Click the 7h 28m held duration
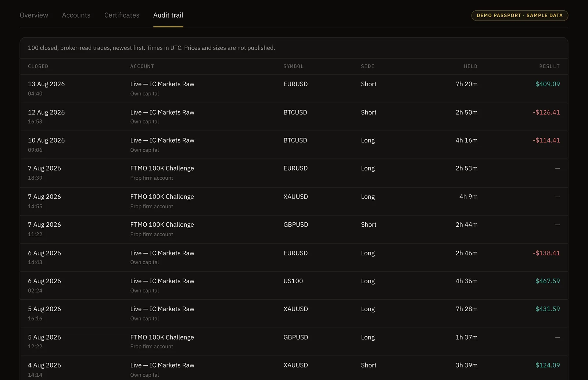The height and width of the screenshot is (380, 588). (467, 309)
